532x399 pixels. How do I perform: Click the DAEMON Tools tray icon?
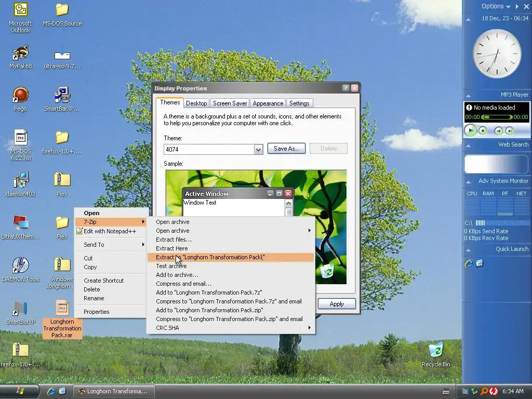tap(493, 391)
